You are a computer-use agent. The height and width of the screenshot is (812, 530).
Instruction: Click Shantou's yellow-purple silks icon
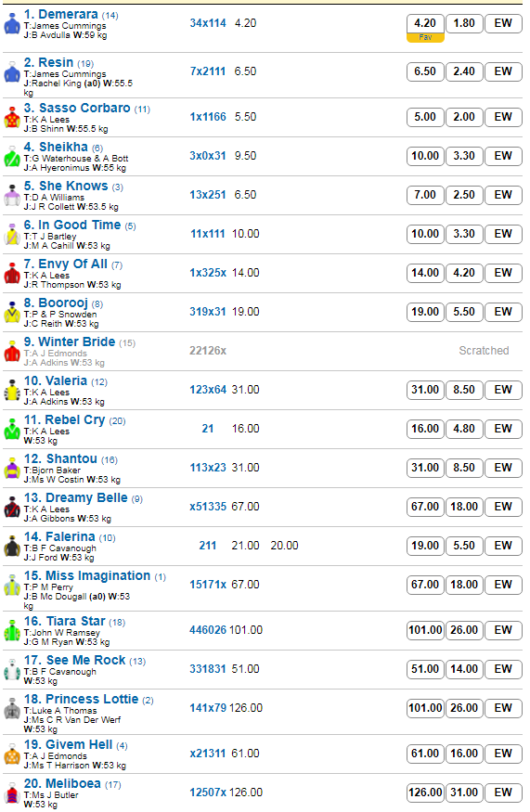pyautogui.click(x=12, y=468)
